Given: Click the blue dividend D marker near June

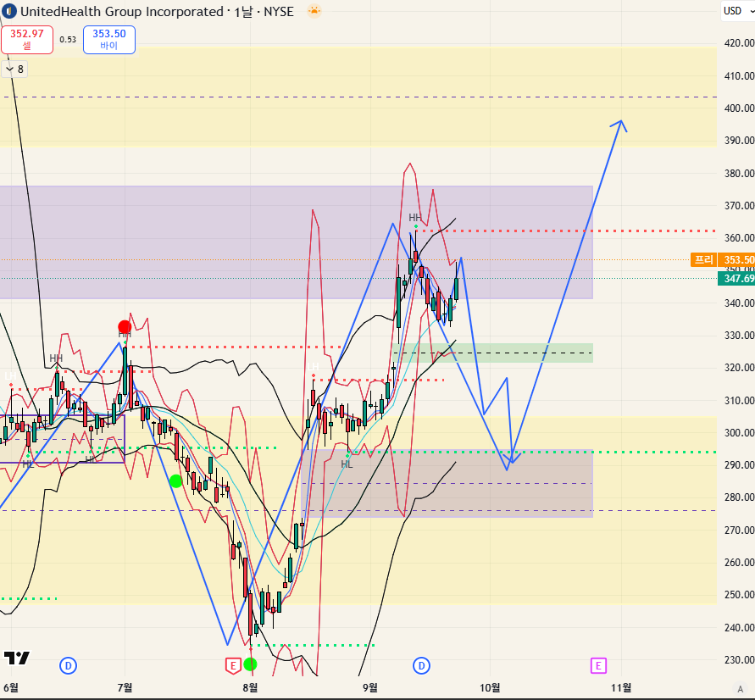Looking at the screenshot, I should click(68, 666).
